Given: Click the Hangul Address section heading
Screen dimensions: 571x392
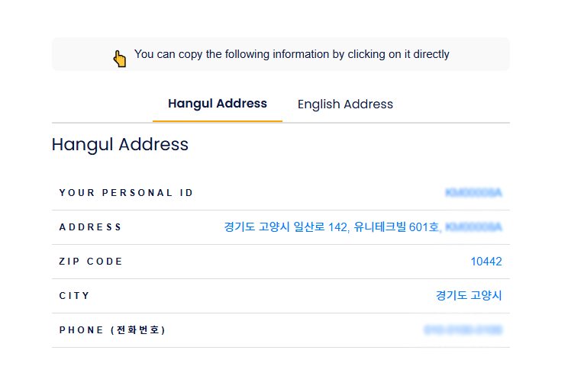Looking at the screenshot, I should click(120, 144).
